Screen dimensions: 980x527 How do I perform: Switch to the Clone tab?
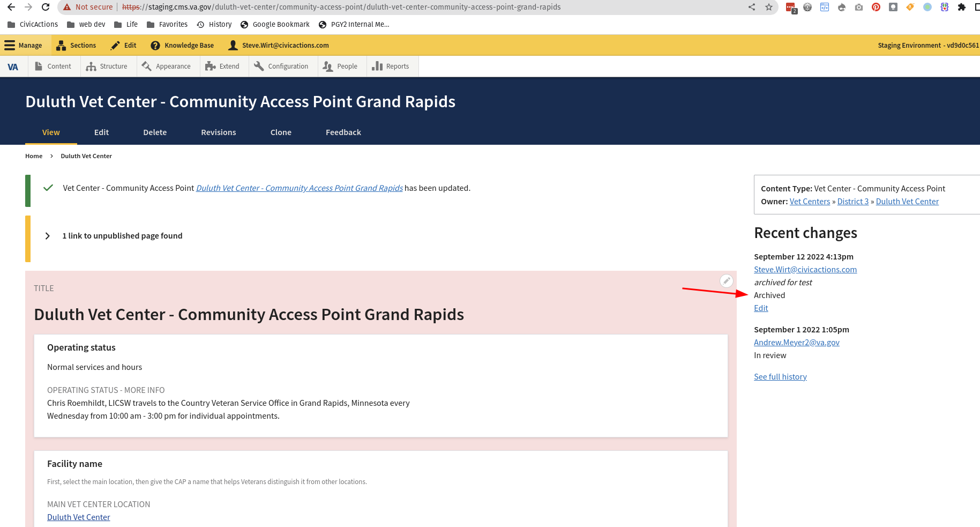281,132
